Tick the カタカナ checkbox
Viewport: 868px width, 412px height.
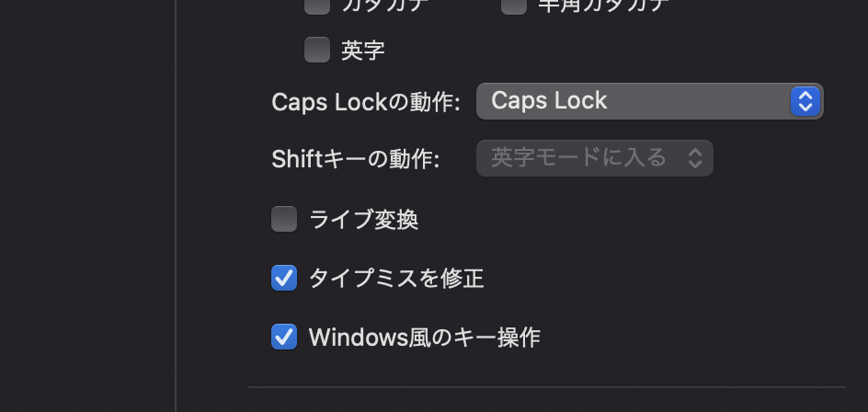coord(317,5)
